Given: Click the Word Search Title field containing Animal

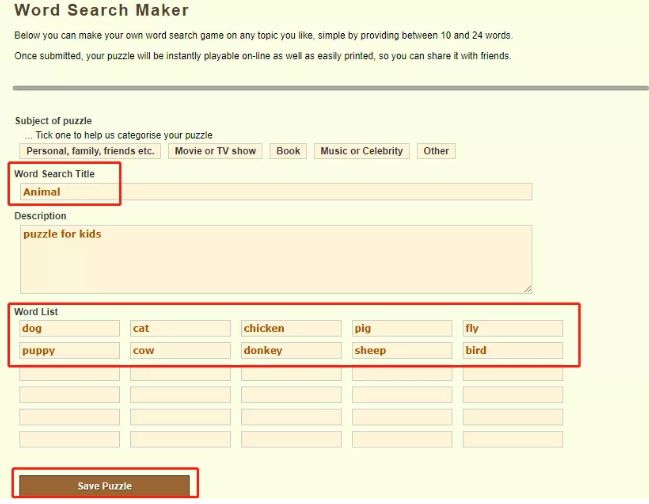Looking at the screenshot, I should 276,192.
